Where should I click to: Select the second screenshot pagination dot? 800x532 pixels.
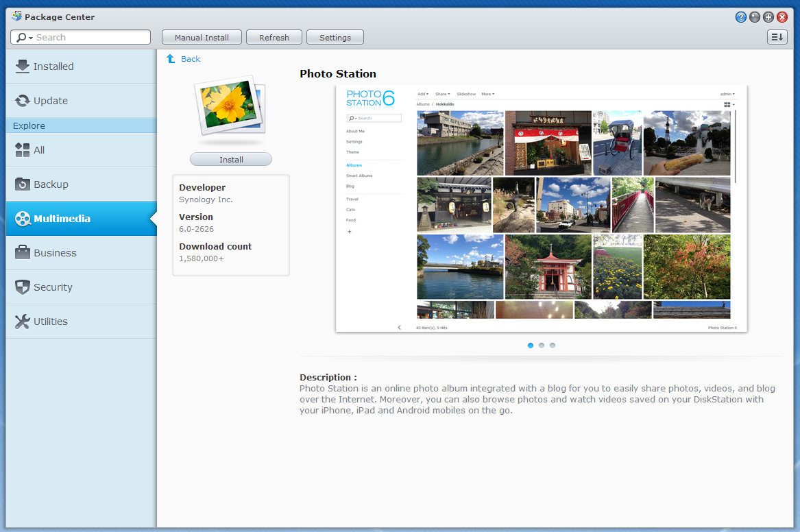(542, 346)
